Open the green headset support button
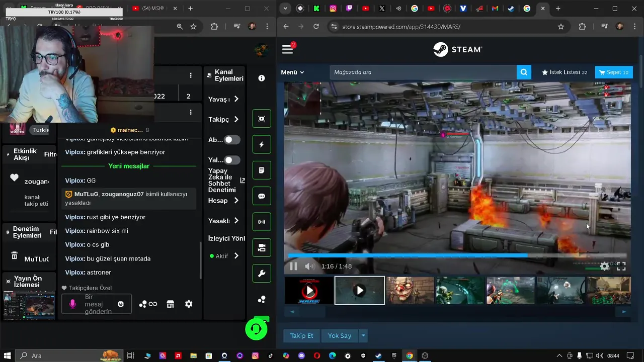The image size is (644, 362). tap(256, 329)
